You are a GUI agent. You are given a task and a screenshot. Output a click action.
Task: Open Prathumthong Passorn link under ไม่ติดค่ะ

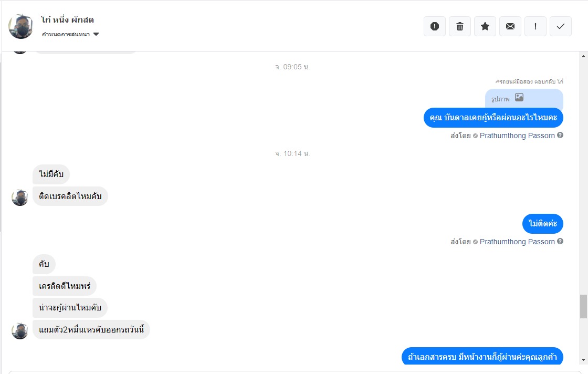[x=517, y=242]
